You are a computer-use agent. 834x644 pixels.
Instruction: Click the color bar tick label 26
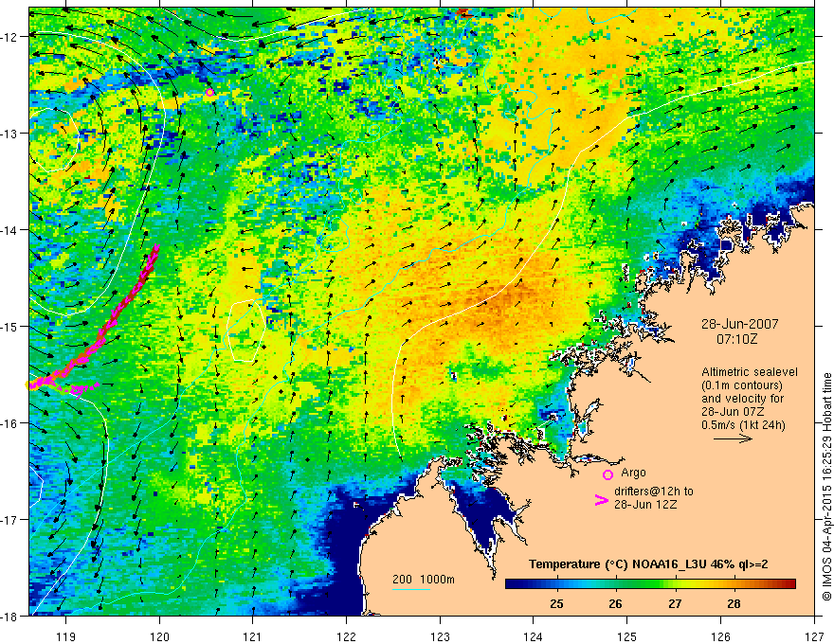coord(615,603)
